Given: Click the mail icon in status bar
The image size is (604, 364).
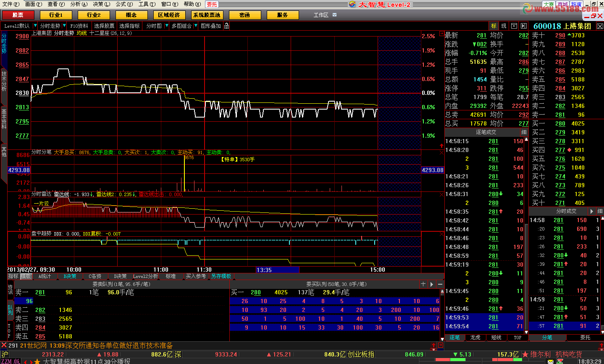Looking at the screenshot, I should point(550,361).
